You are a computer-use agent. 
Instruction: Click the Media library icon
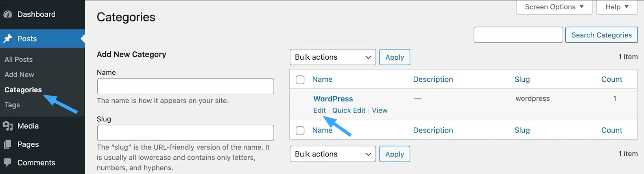point(8,126)
